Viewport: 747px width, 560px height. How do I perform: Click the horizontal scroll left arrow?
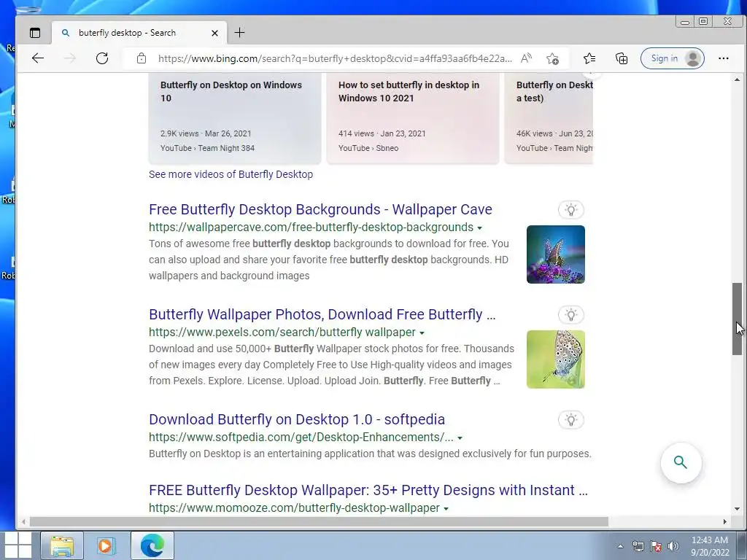(x=23, y=521)
